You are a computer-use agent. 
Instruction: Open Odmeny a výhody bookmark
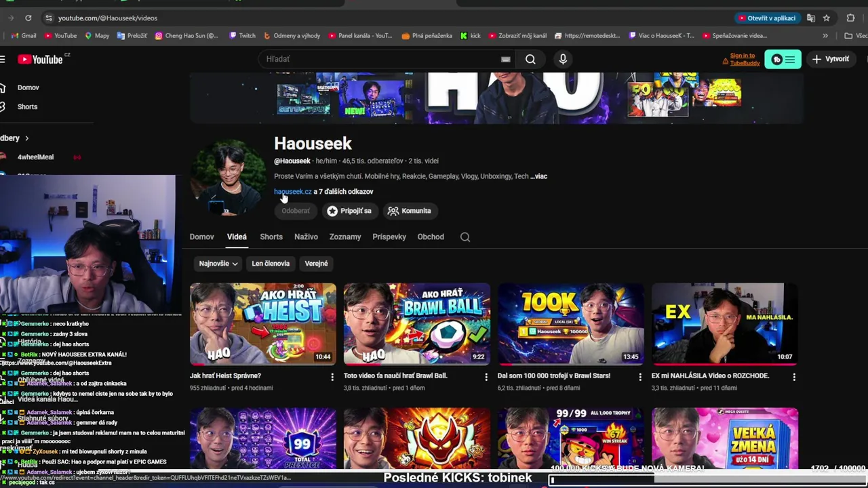pyautogui.click(x=292, y=36)
